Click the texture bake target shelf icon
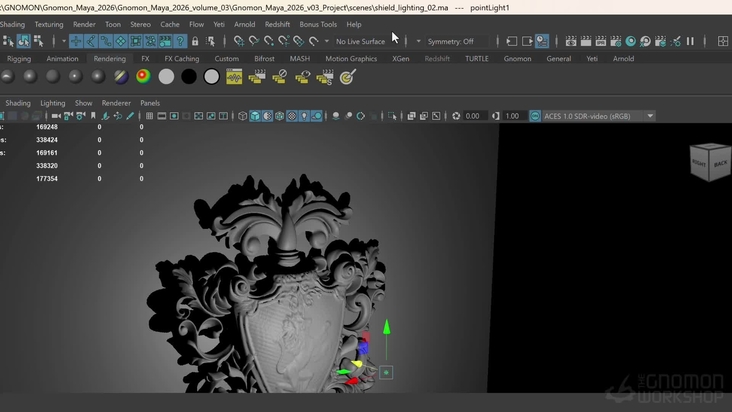 (x=347, y=77)
